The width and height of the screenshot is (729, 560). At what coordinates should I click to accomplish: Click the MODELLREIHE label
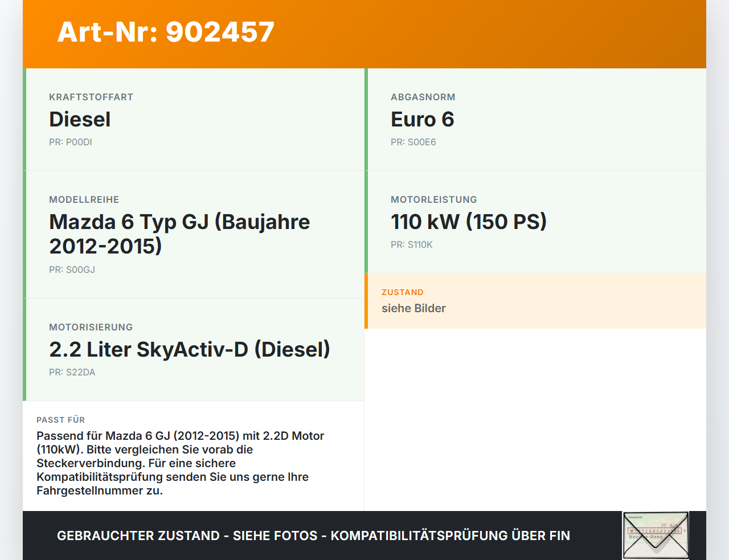[x=84, y=200]
